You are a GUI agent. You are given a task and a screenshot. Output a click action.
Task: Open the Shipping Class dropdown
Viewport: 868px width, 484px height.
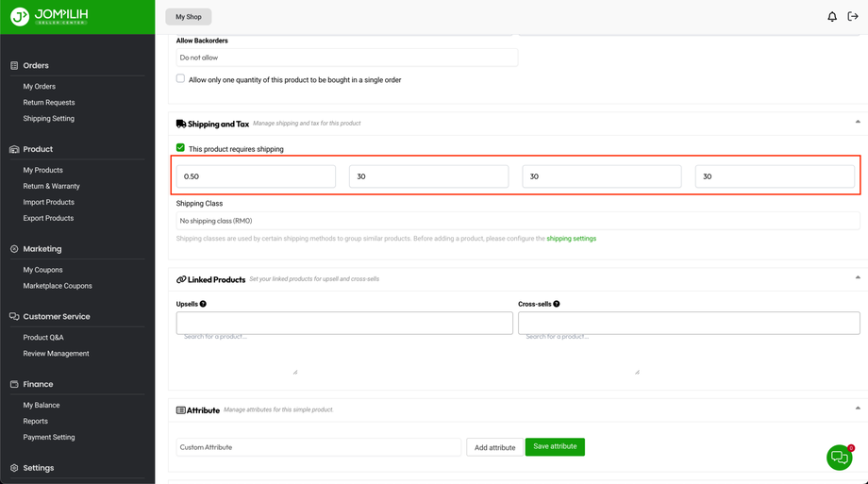(517, 221)
